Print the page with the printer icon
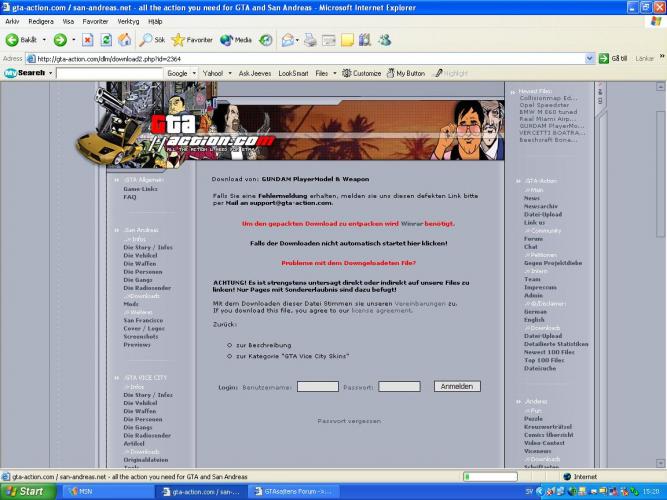This screenshot has height=500, width=667. point(311,40)
